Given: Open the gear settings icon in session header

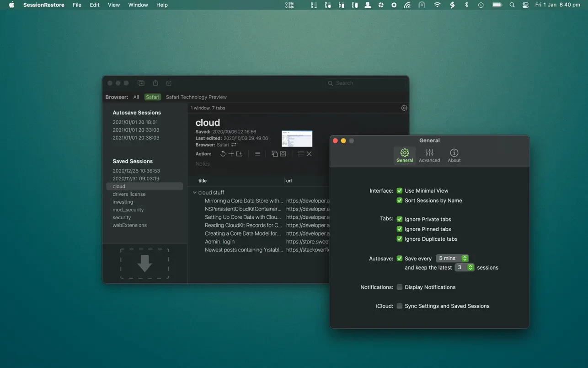Looking at the screenshot, I should click(x=404, y=108).
